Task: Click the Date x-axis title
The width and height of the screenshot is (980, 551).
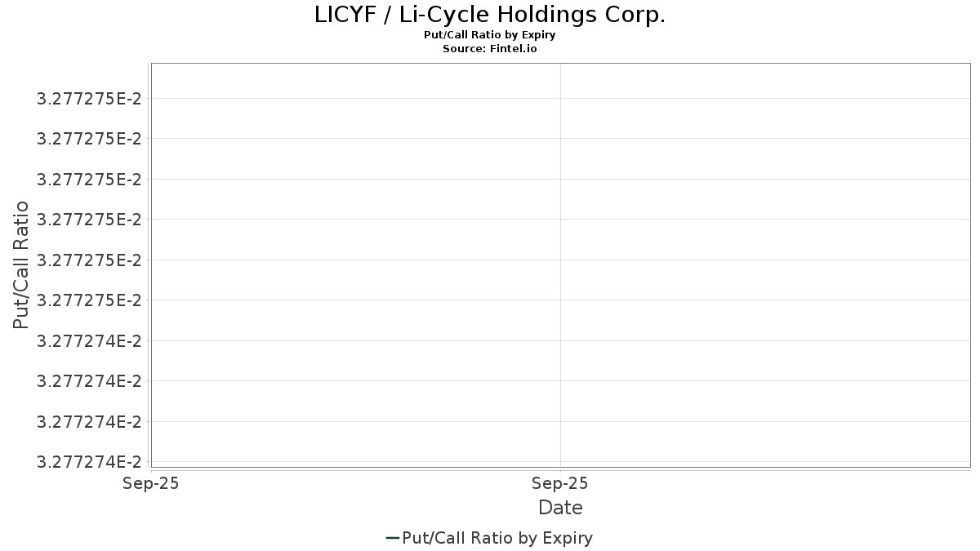Action: point(560,508)
